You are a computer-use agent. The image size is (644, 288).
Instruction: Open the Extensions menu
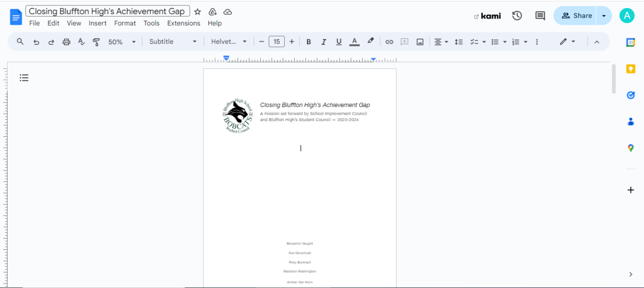click(x=184, y=23)
